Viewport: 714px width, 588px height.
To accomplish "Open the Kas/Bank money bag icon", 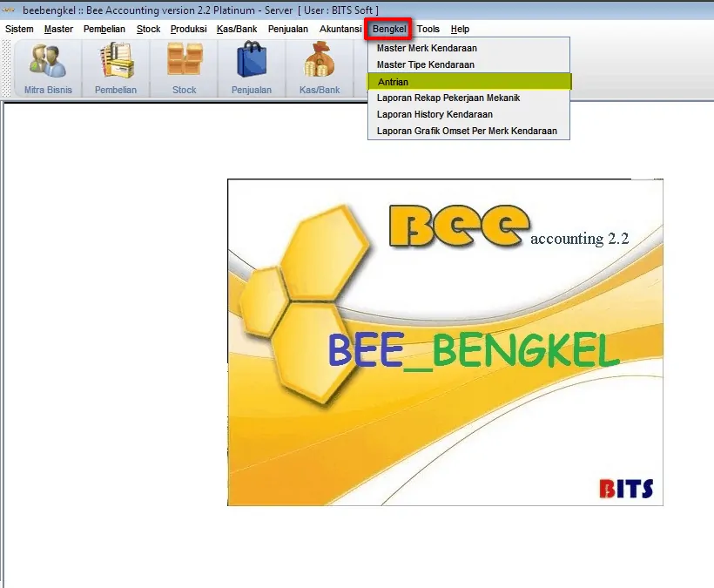I will coord(320,68).
